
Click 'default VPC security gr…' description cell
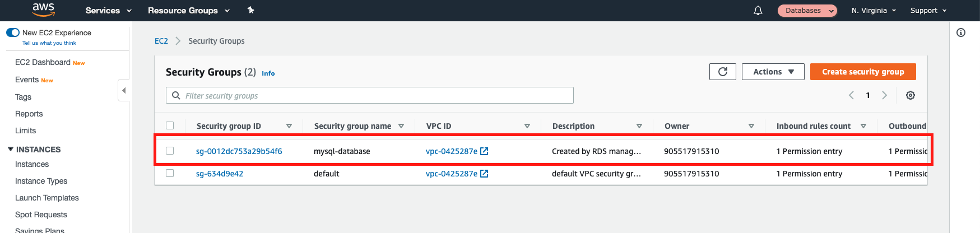596,174
